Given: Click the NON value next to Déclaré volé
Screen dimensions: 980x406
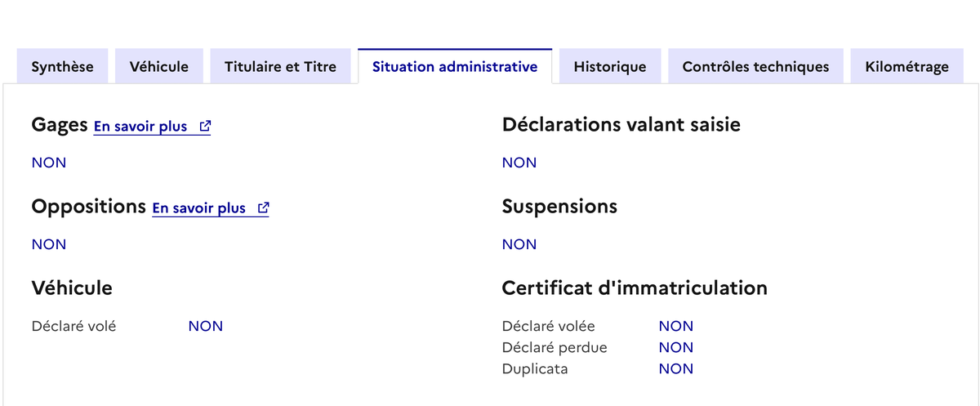Looking at the screenshot, I should click(x=206, y=326).
